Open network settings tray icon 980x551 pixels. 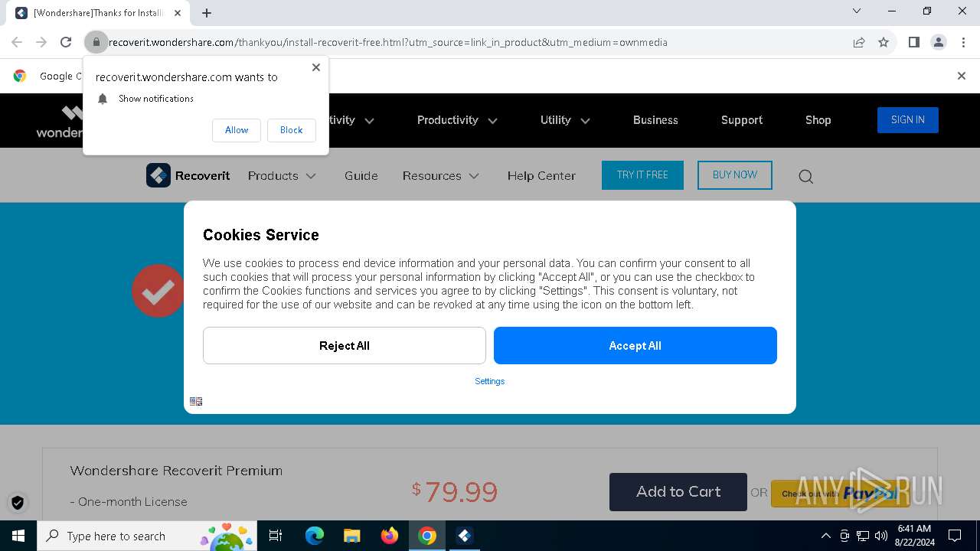point(863,536)
